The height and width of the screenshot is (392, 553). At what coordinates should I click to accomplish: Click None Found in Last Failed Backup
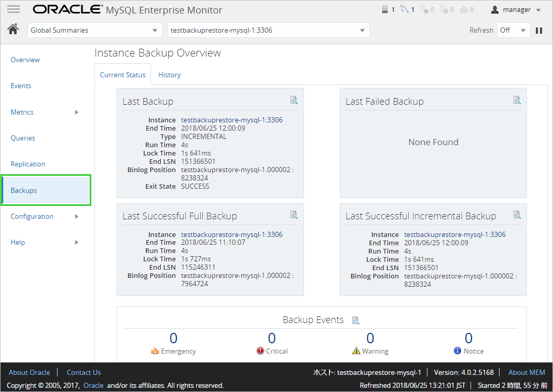click(x=434, y=142)
